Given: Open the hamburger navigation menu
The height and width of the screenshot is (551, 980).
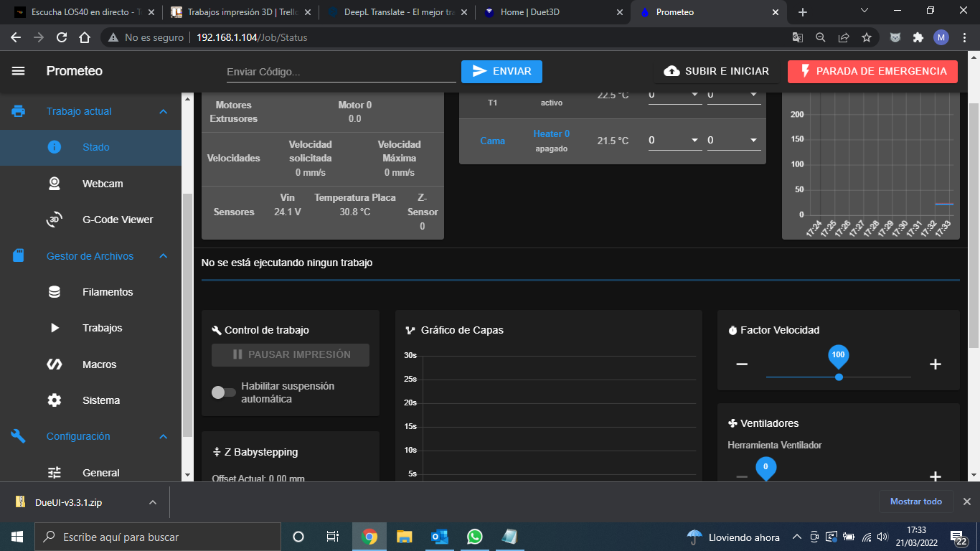Looking at the screenshot, I should (x=19, y=71).
